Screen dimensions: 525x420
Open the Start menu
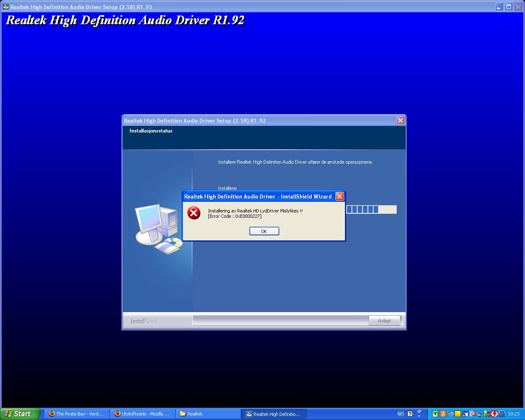coord(20,414)
